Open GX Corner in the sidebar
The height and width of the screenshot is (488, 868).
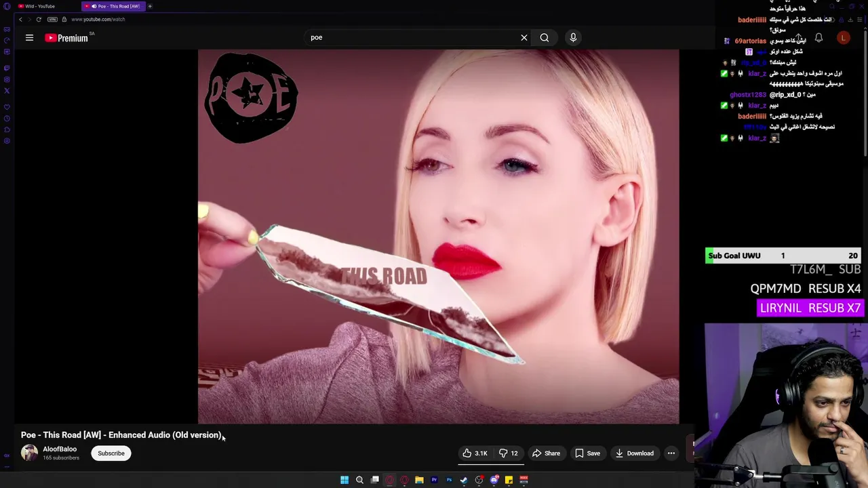click(x=7, y=30)
